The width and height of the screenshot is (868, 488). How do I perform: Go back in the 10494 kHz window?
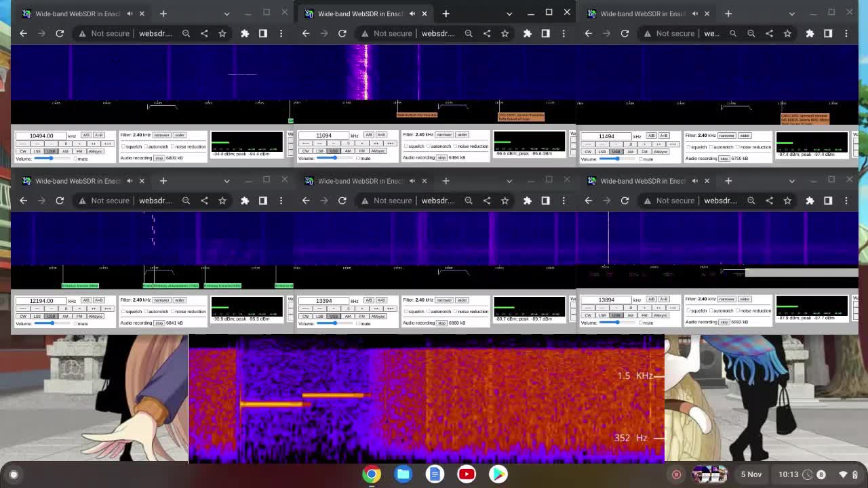(x=23, y=33)
